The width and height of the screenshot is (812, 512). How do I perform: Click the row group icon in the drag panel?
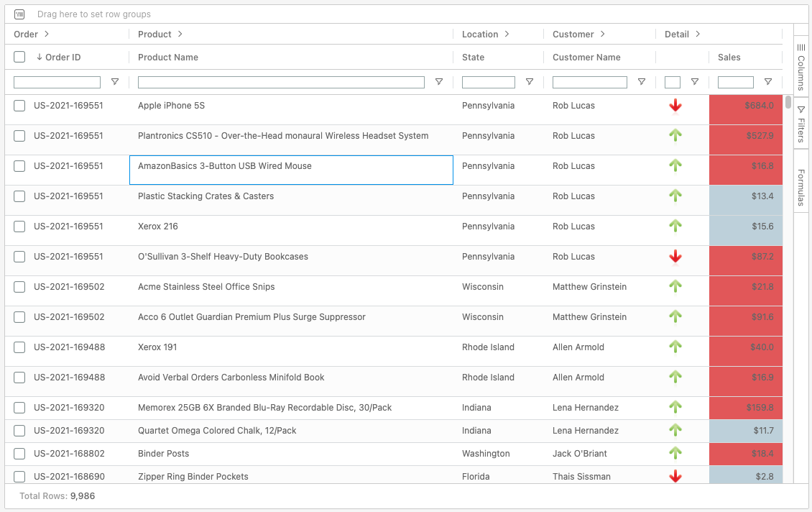[x=19, y=14]
